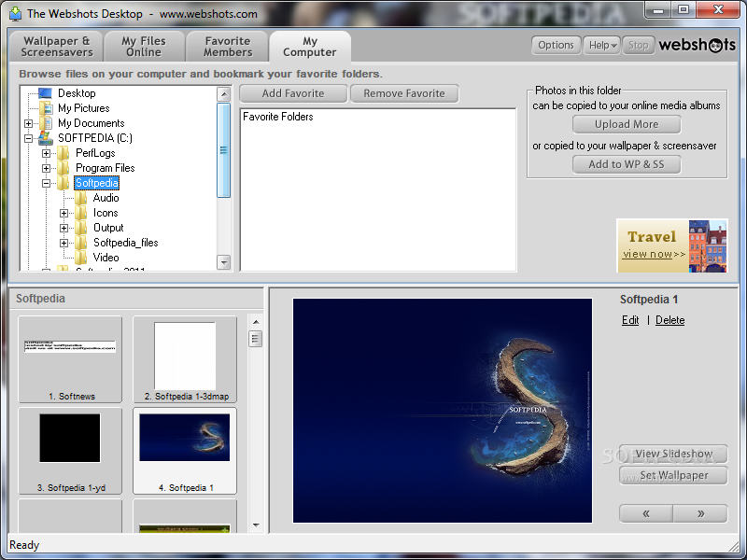Expand the Program Files folder node
Screen dimensions: 747x560
46,168
